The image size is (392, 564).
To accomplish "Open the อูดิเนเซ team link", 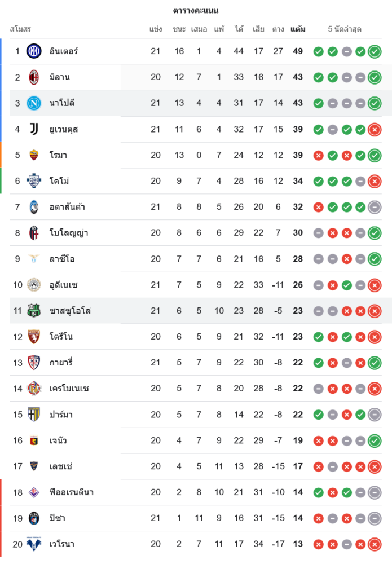I will (x=65, y=285).
